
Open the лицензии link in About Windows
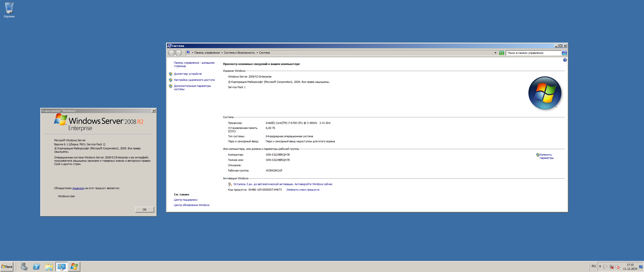(78, 188)
